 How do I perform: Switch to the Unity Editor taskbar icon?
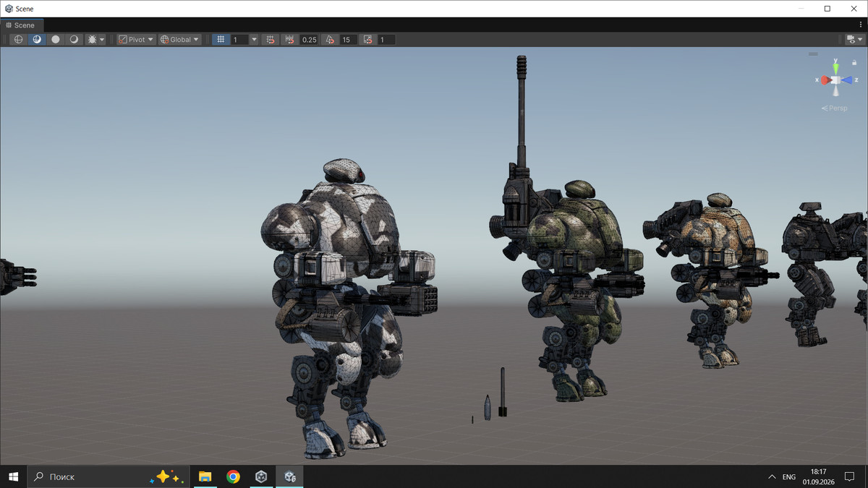click(290, 476)
